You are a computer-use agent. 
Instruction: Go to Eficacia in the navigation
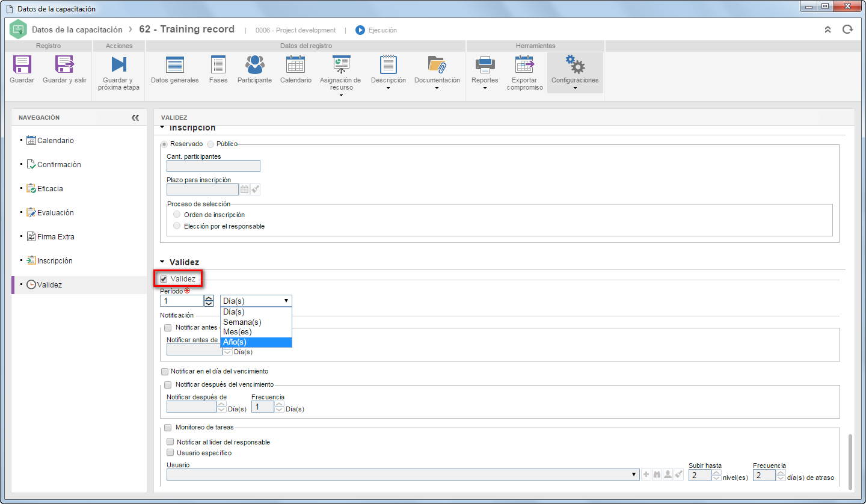click(50, 189)
